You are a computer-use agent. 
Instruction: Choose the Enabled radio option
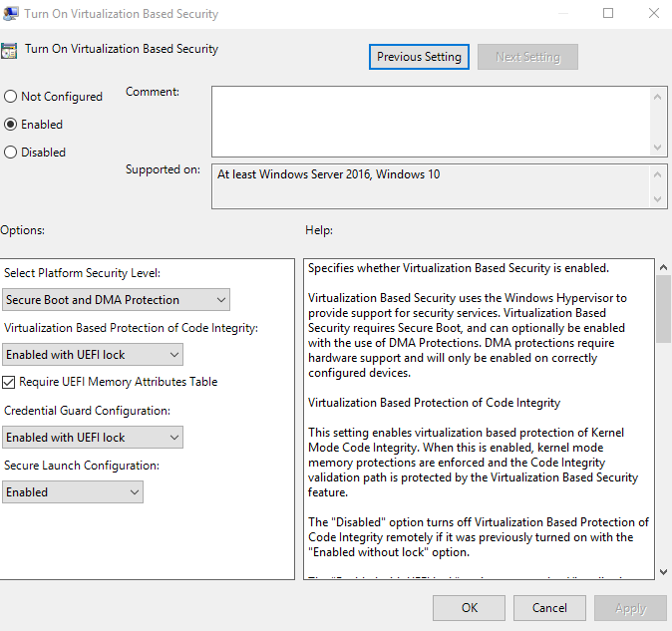[x=11, y=125]
